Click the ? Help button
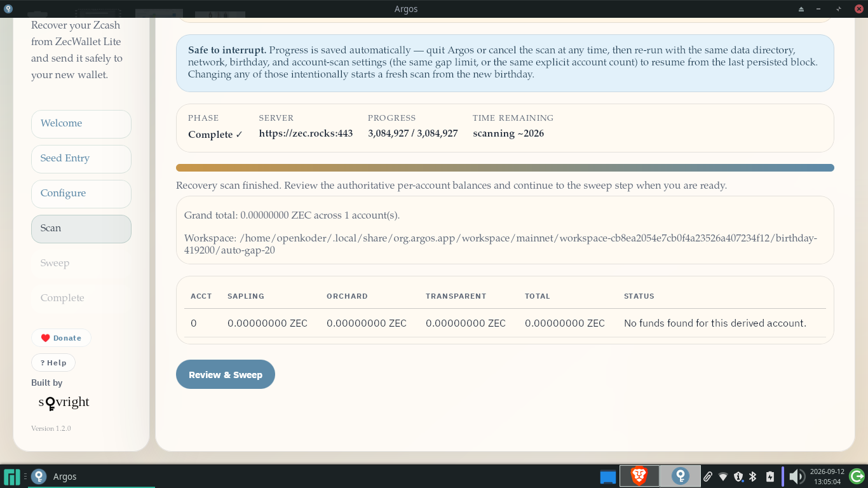The width and height of the screenshot is (868, 488). click(53, 363)
